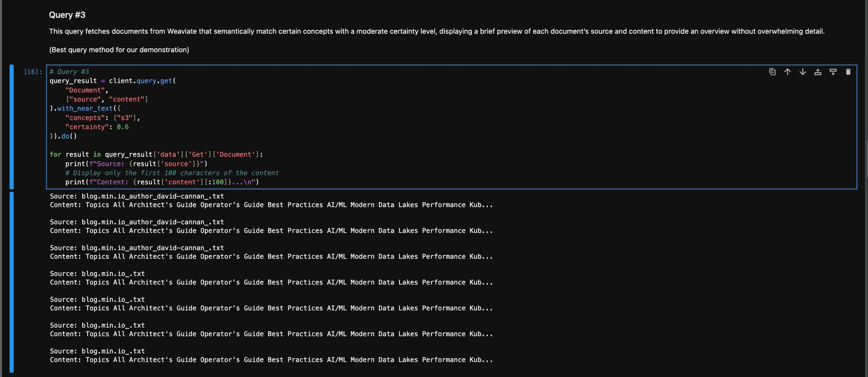The image size is (868, 377).
Task: Collapse the output area via blue bar
Action: click(x=12, y=282)
